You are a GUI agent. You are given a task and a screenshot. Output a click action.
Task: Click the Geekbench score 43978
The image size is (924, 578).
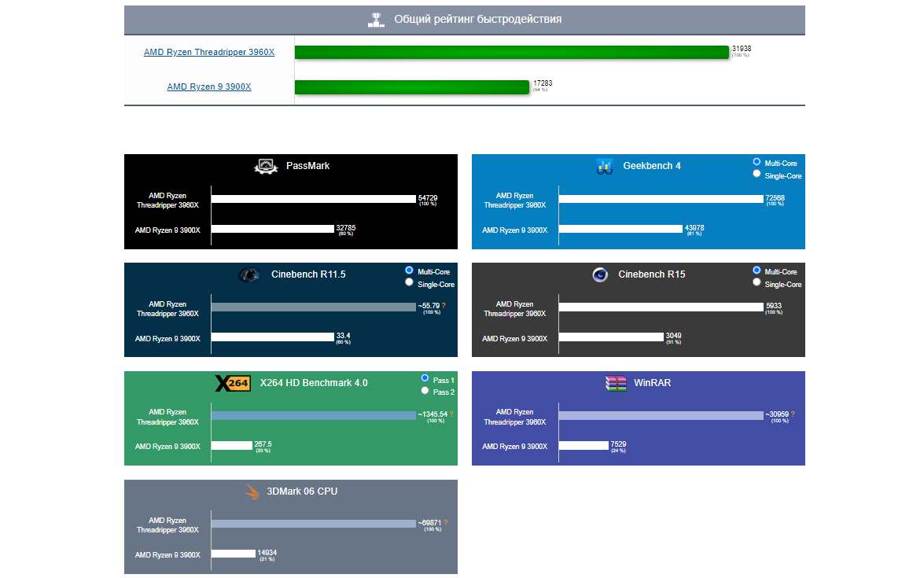694,228
